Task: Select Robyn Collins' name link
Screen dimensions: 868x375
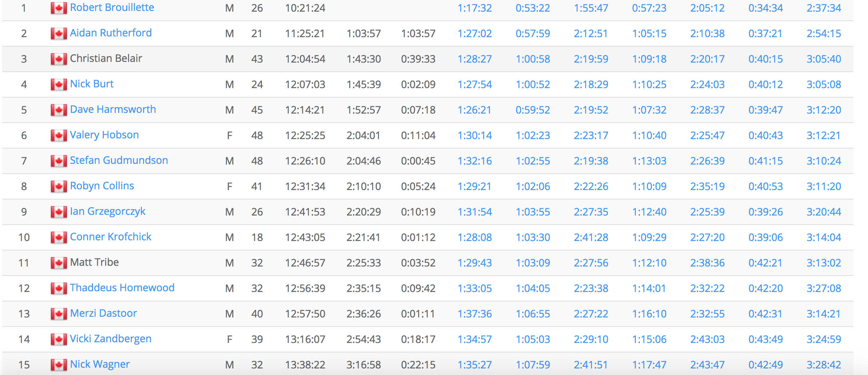Action: point(102,186)
